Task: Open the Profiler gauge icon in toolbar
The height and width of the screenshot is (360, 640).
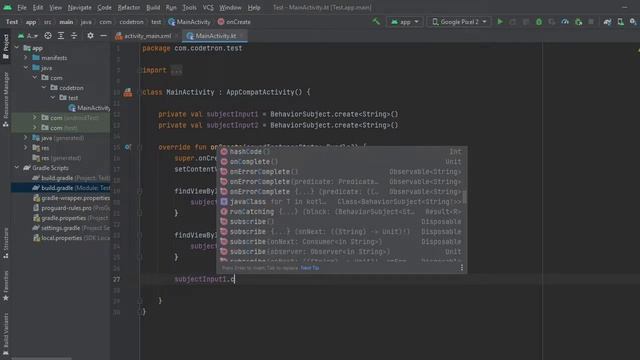Action: (565, 22)
